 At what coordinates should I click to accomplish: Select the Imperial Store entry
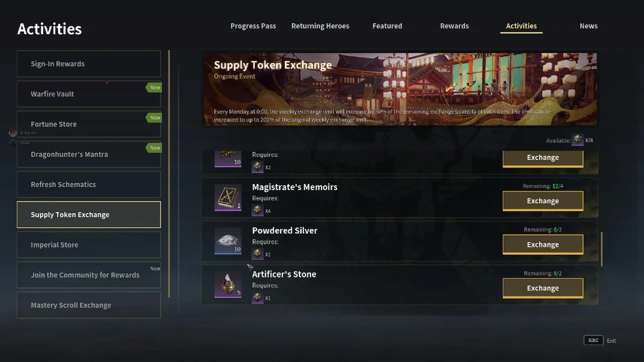pos(89,245)
